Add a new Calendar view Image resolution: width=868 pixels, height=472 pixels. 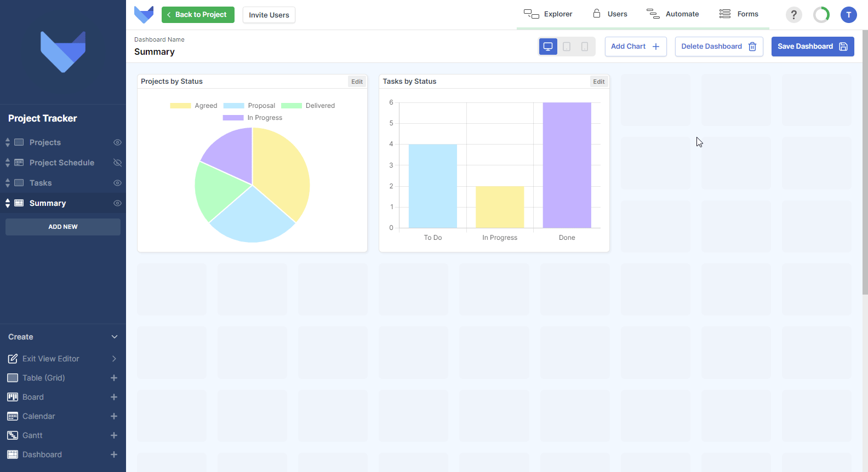click(x=114, y=416)
